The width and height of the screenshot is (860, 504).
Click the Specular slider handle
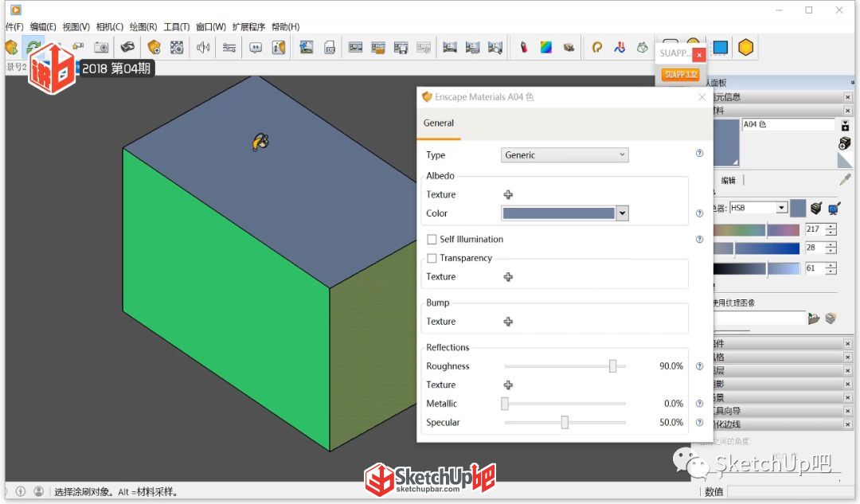pyautogui.click(x=565, y=422)
